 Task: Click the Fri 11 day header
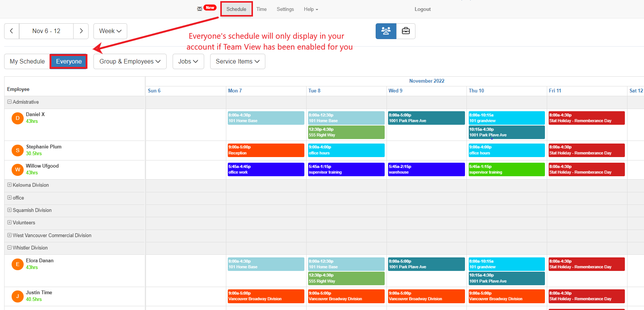point(555,91)
